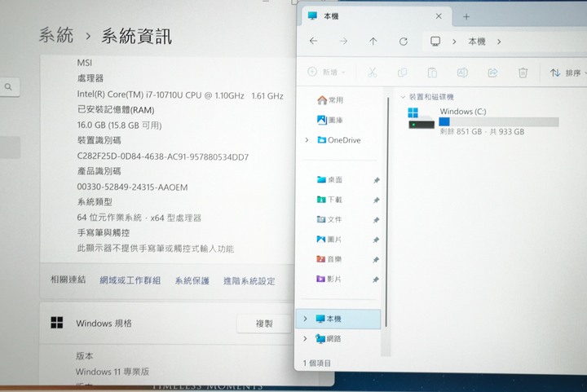Image resolution: width=587 pixels, height=392 pixels.
Task: Open OneDrive in sidebar
Action: tap(339, 140)
